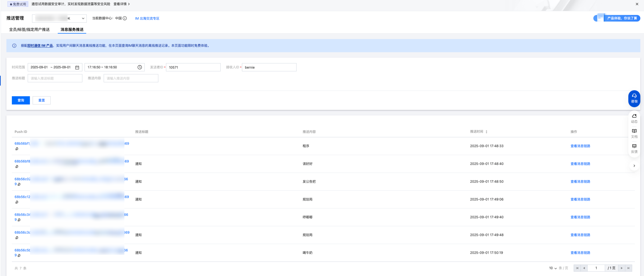Viewport: 644px width, 276px height.
Task: Open the 反馈 feedback icon in sidebar
Action: tap(634, 148)
